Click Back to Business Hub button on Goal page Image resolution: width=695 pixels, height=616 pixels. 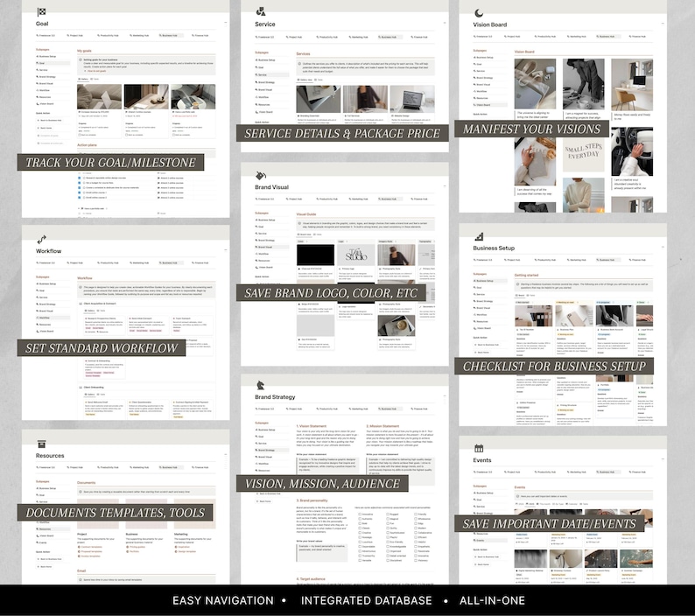(x=50, y=120)
